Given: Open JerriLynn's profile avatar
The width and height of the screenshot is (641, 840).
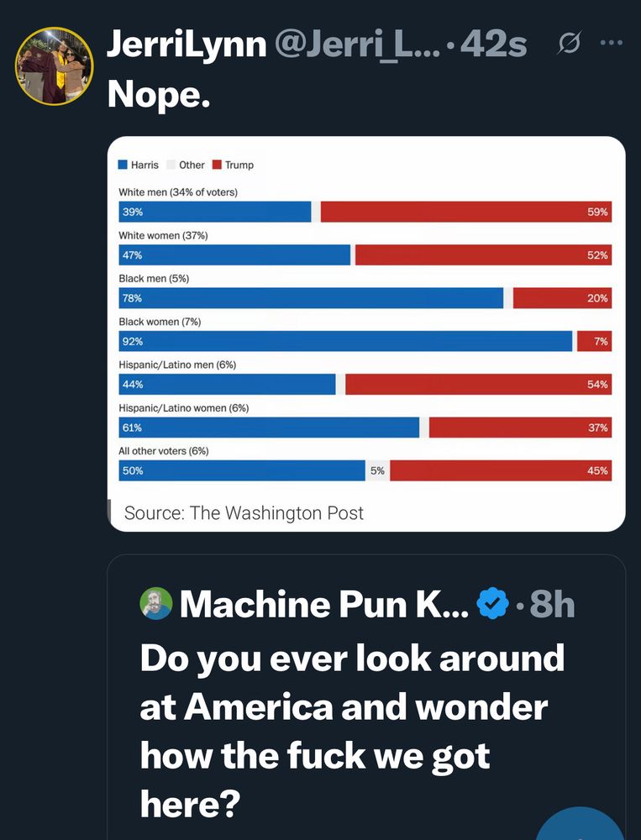Looking at the screenshot, I should tap(54, 66).
